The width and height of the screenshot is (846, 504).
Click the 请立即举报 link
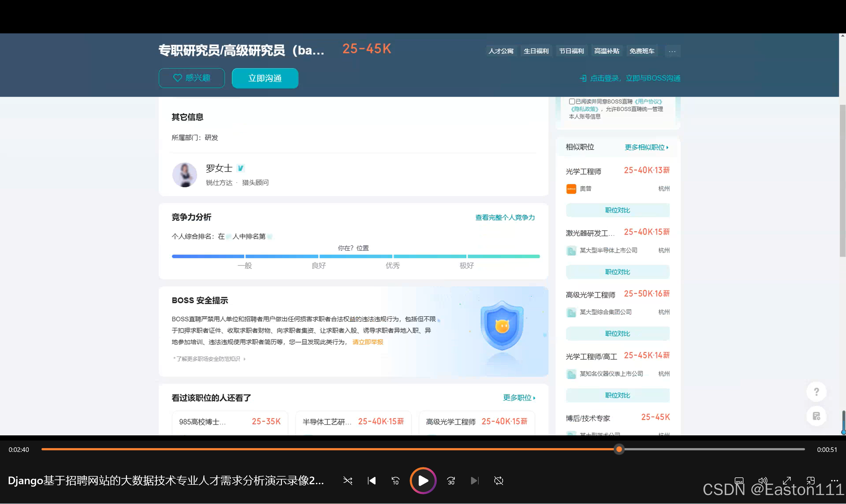(x=368, y=342)
